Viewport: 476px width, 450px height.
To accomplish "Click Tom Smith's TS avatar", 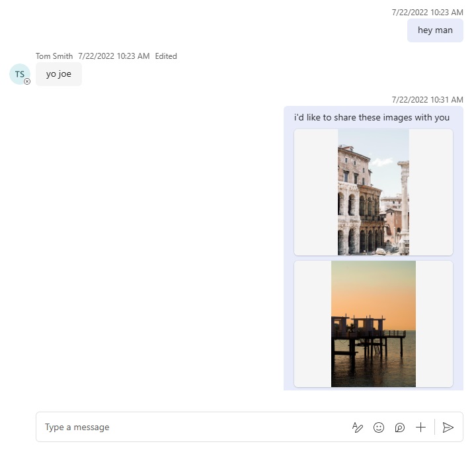I will click(x=19, y=74).
